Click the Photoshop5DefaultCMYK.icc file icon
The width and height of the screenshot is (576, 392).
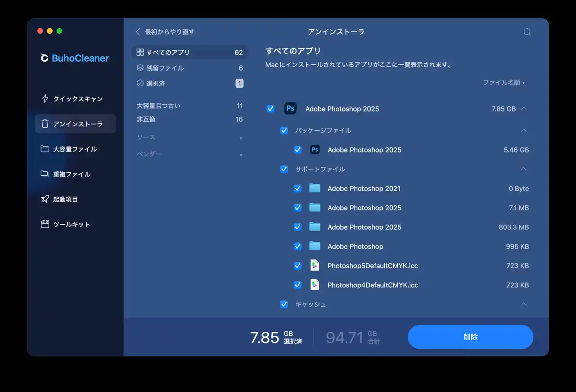click(x=315, y=266)
